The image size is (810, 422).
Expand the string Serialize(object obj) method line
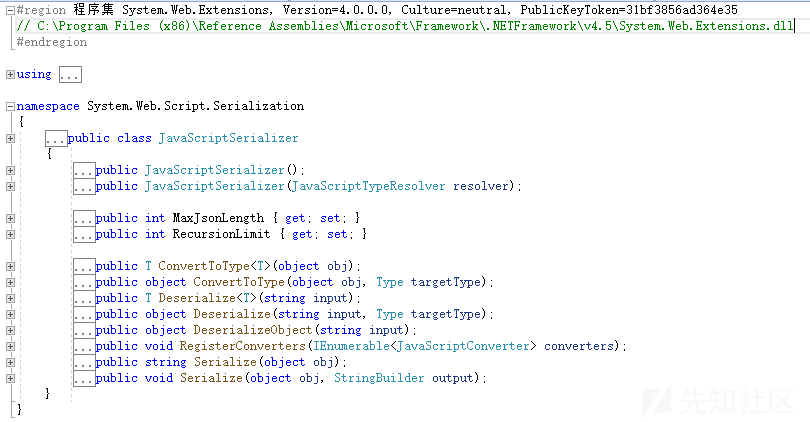pos(10,363)
